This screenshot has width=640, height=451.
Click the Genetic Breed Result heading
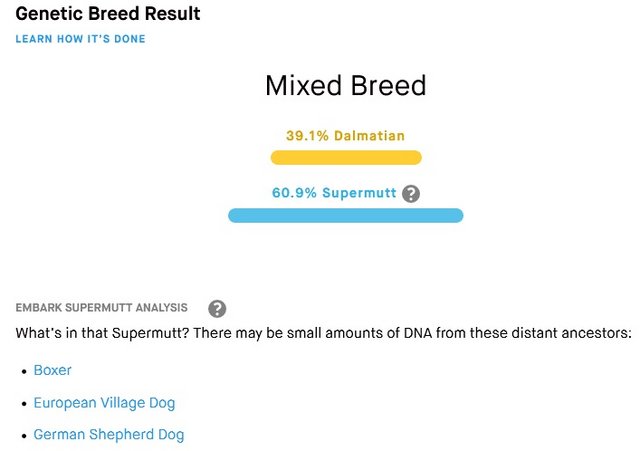coord(108,13)
